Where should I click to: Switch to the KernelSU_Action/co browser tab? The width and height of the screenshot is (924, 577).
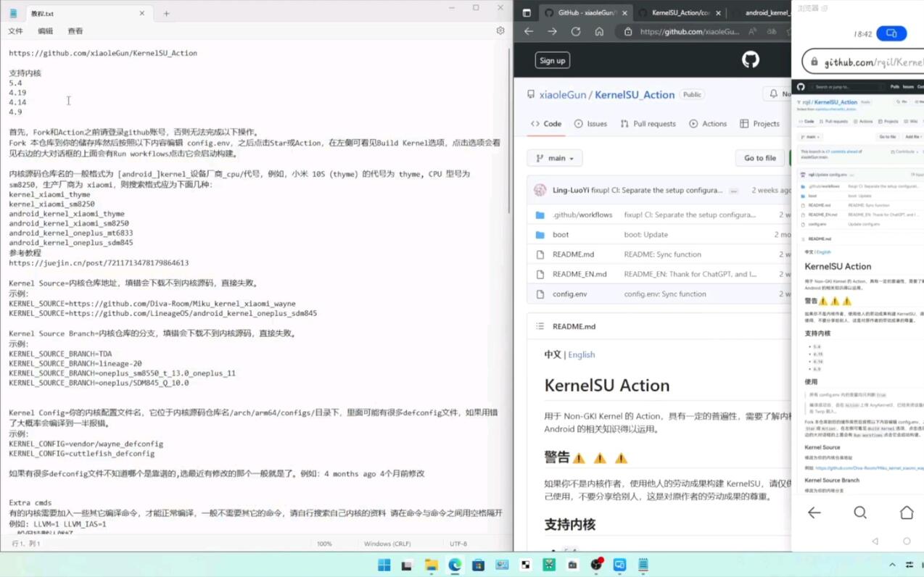click(x=680, y=12)
